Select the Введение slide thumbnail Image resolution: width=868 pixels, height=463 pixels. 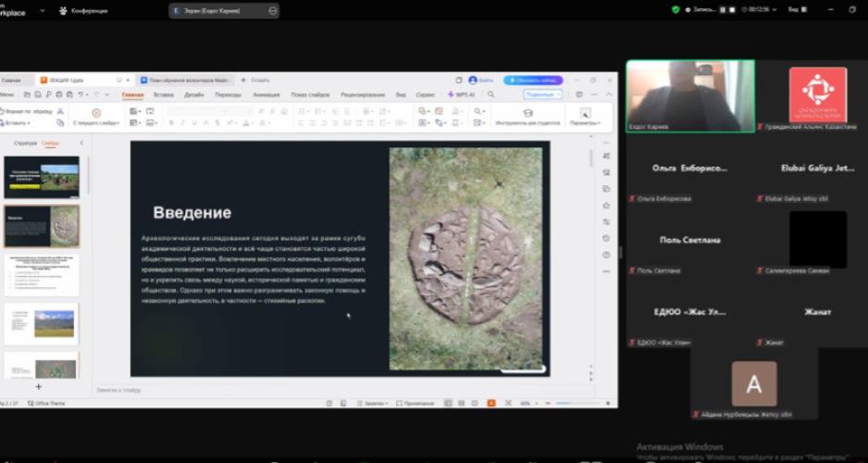pos(42,226)
